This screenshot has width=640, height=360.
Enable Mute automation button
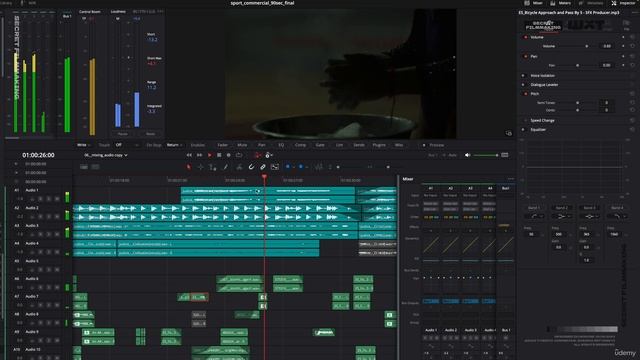[x=242, y=145]
